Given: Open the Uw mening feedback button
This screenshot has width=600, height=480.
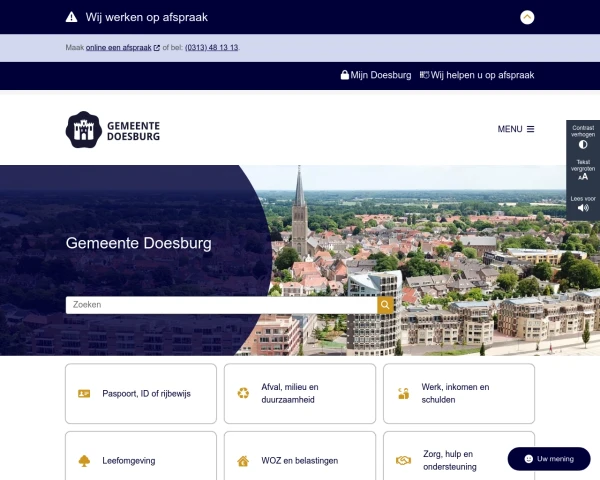Looking at the screenshot, I should click(549, 459).
